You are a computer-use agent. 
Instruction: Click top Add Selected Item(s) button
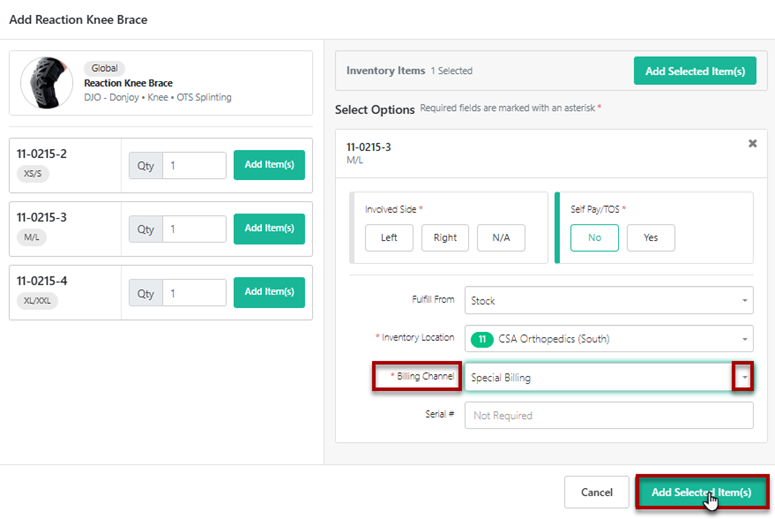click(694, 71)
